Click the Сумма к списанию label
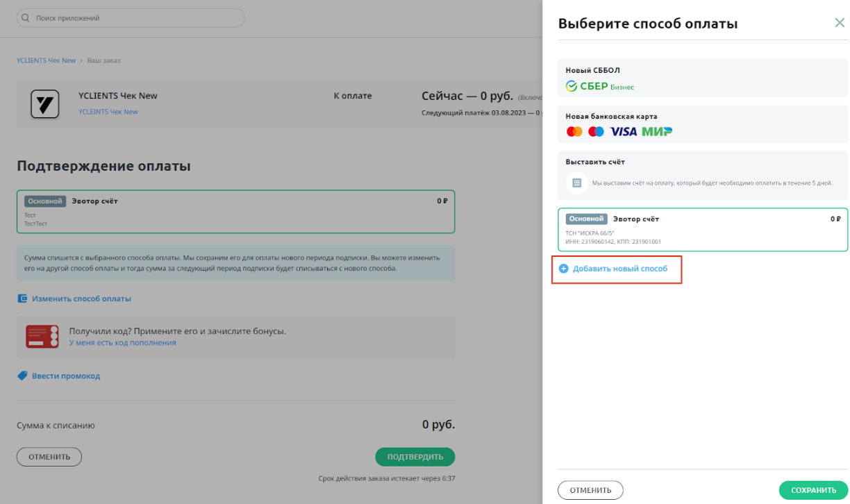This screenshot has height=504, width=850. 56,426
